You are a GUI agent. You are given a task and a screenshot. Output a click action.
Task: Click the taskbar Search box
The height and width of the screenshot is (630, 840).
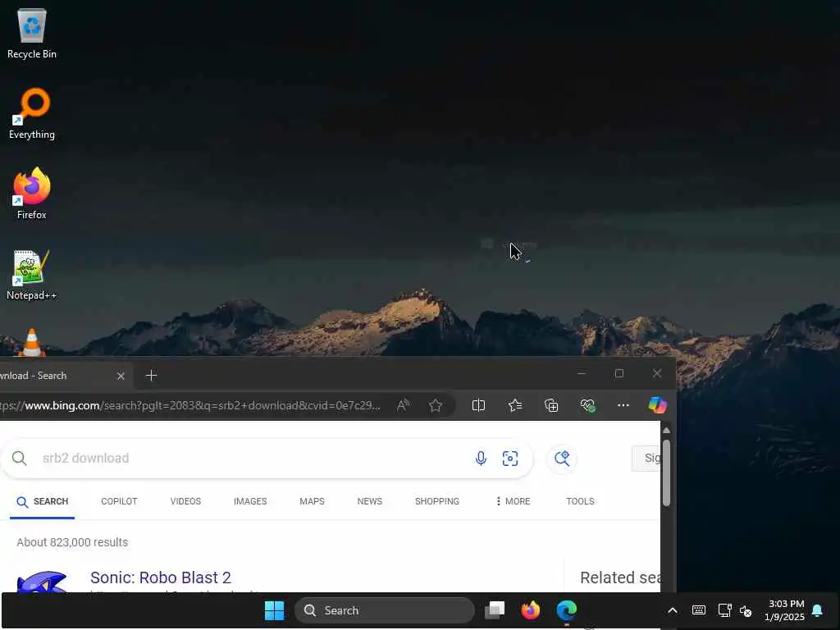point(384,610)
